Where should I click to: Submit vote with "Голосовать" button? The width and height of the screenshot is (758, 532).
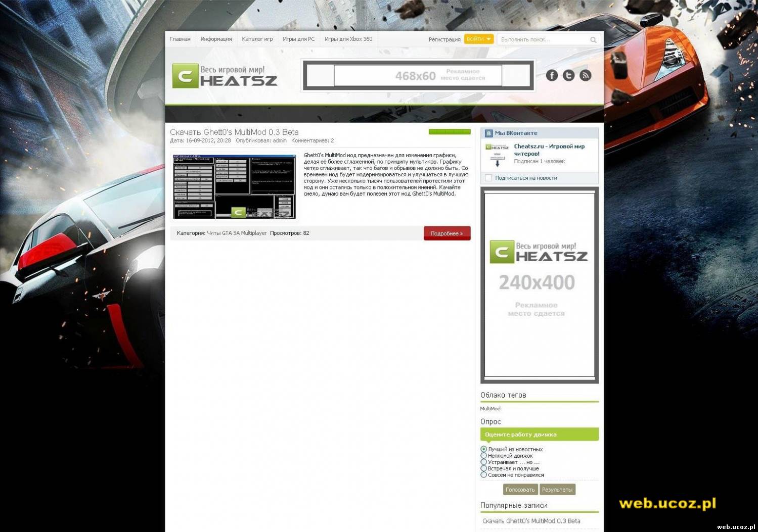[520, 490]
